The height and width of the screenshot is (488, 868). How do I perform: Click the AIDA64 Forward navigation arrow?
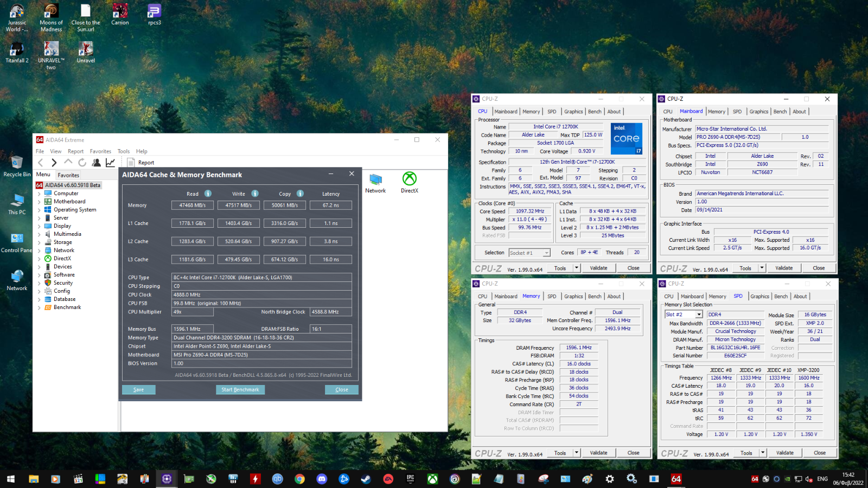[x=54, y=162]
